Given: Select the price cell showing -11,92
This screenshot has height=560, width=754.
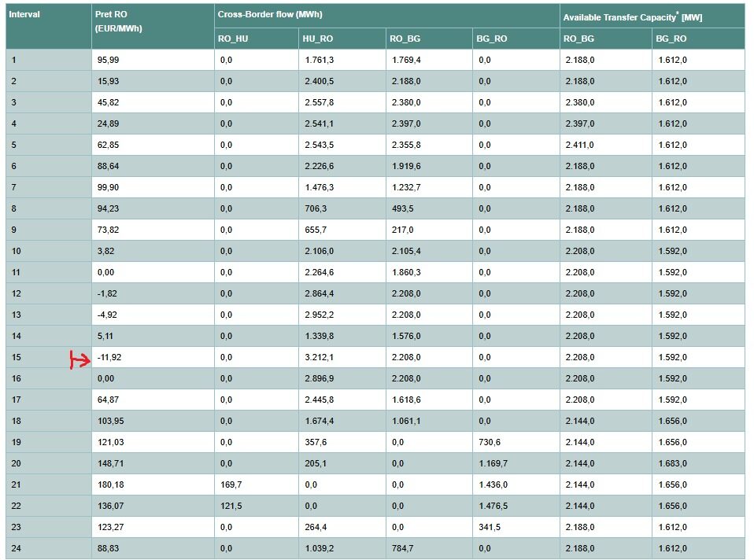Looking at the screenshot, I should 109,357.
